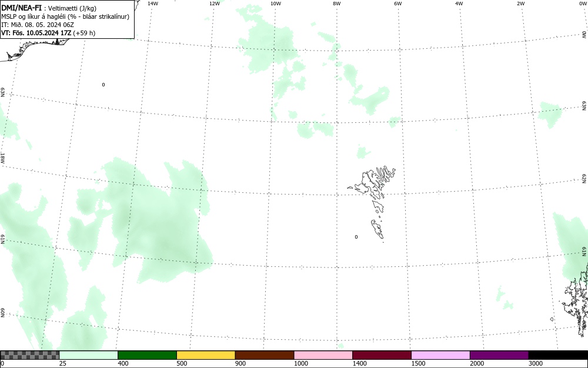The width and height of the screenshot is (588, 368).
Task: Click the light green 25–400 legend swatch
Action: coord(89,355)
